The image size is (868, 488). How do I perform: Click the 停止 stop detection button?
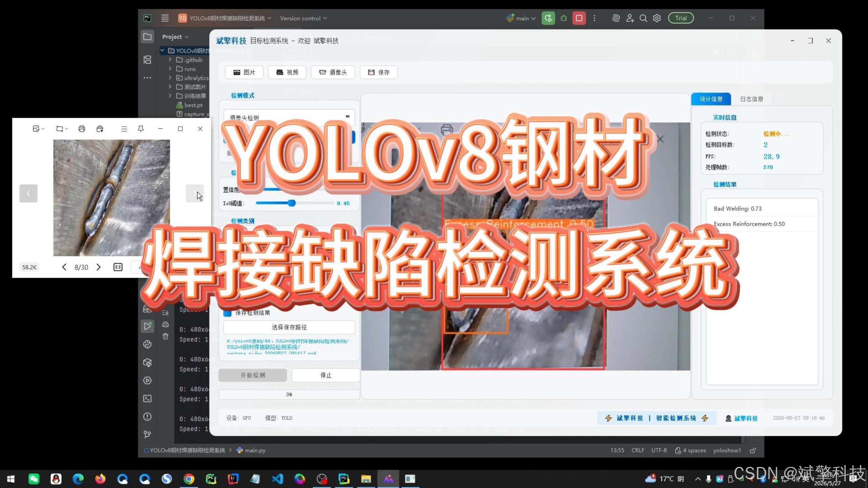click(x=326, y=375)
